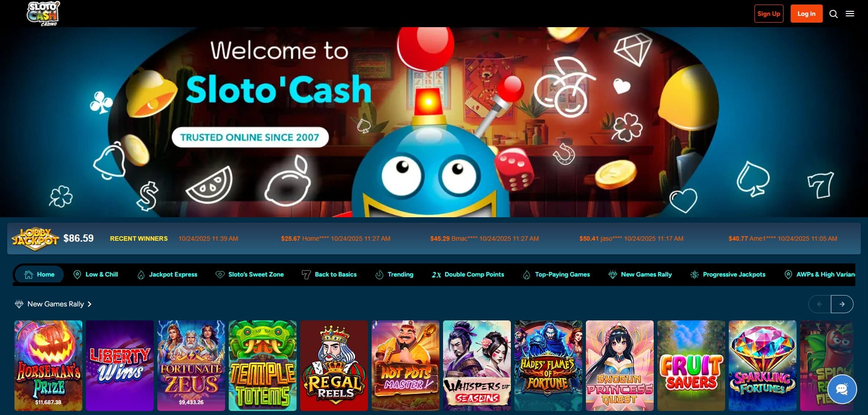The image size is (868, 415).
Task: Click the Home tab house icon
Action: coord(28,274)
